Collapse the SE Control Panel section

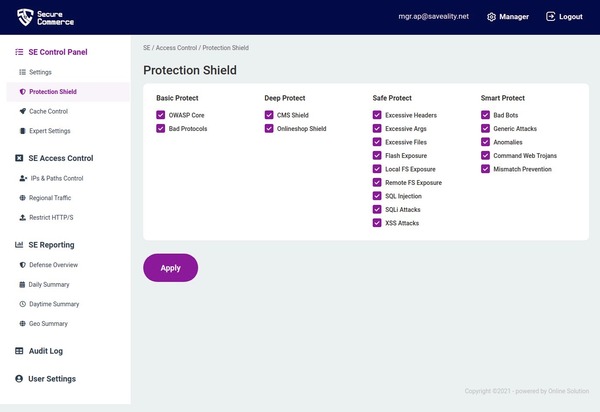tap(58, 52)
